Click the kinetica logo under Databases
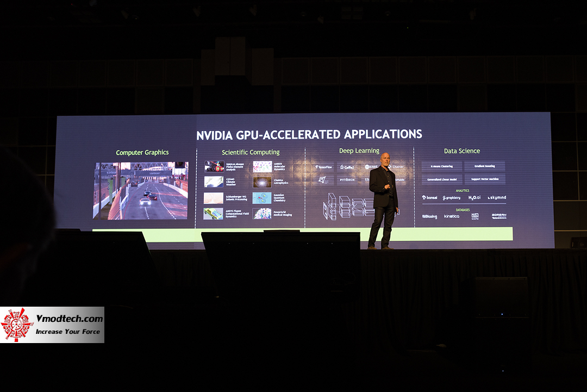This screenshot has height=392, width=587. (x=452, y=216)
